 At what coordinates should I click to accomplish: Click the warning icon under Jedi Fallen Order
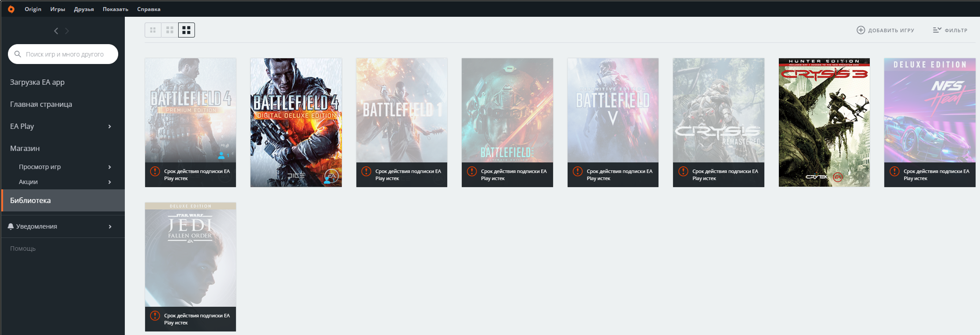(x=155, y=316)
